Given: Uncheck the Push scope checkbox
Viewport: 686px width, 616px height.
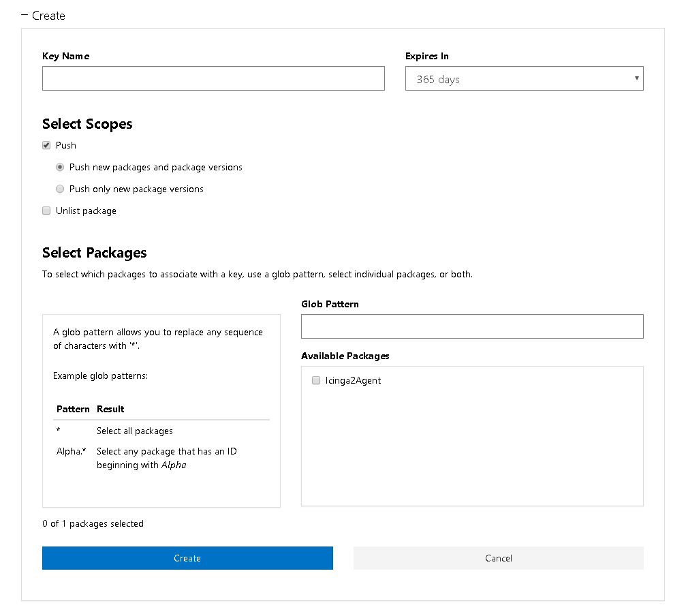Looking at the screenshot, I should [47, 145].
